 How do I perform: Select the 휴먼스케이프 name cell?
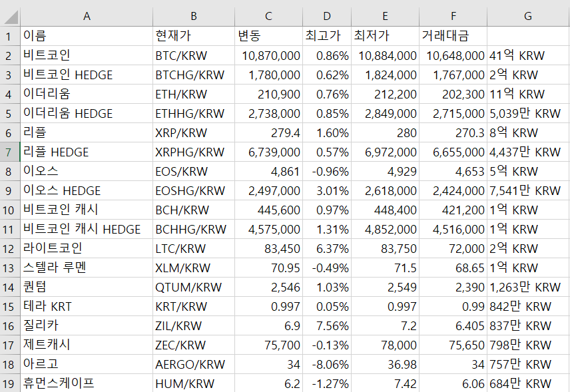click(x=87, y=383)
